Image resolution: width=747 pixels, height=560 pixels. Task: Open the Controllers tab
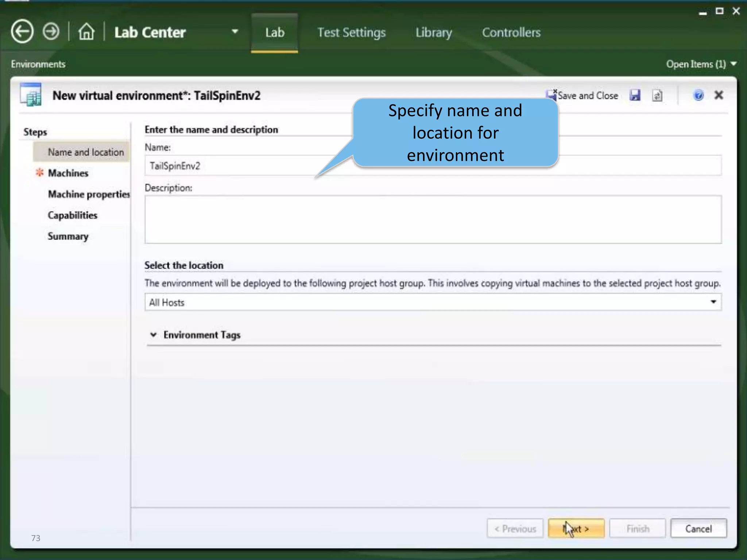(x=511, y=33)
